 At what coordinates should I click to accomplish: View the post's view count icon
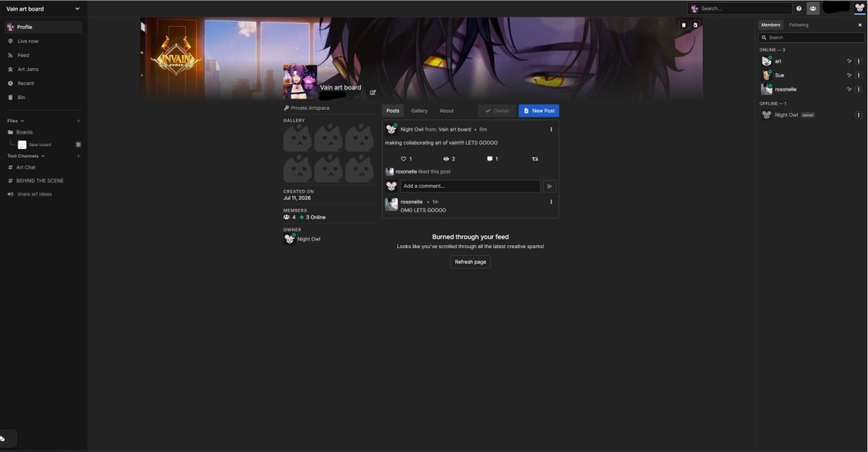point(446,158)
